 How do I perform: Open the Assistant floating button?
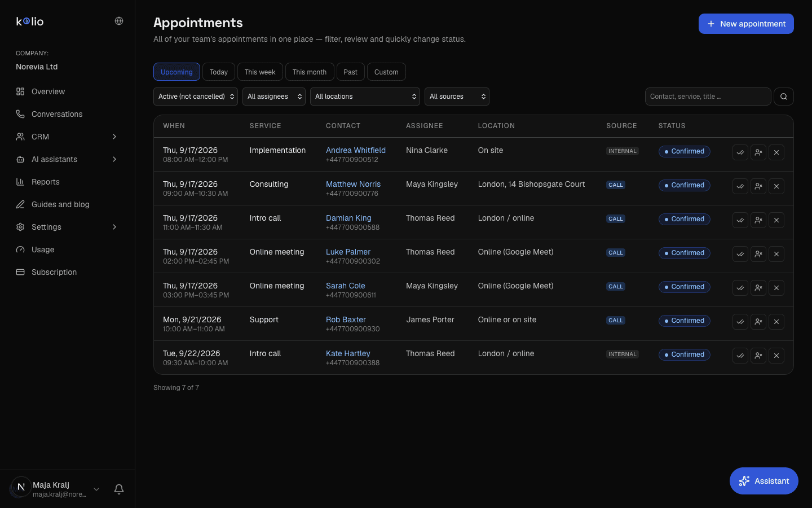point(764,481)
